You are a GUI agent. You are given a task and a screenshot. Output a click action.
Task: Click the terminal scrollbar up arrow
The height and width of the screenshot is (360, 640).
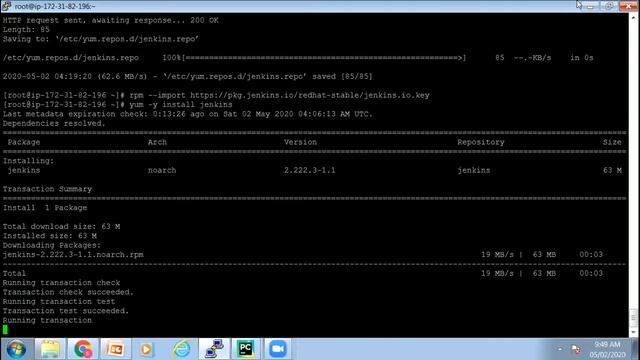634,17
